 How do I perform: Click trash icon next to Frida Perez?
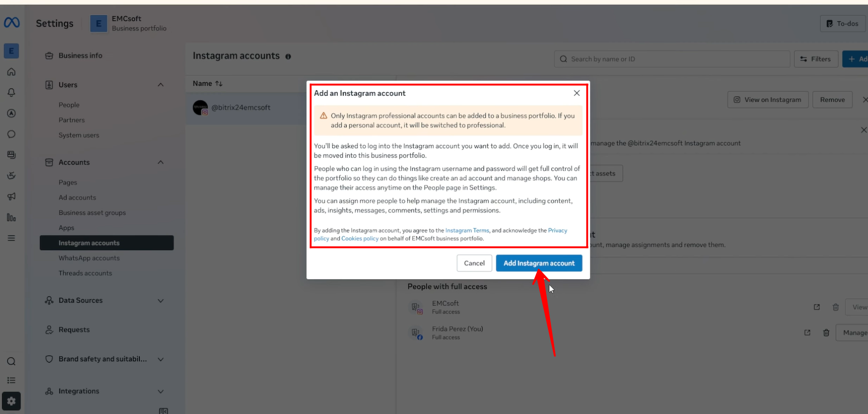826,333
